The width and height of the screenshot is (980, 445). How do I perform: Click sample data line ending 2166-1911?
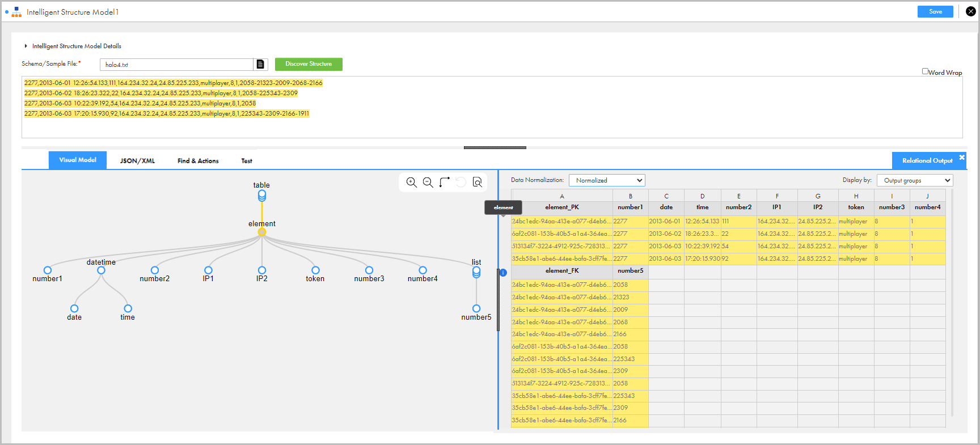tap(167, 113)
